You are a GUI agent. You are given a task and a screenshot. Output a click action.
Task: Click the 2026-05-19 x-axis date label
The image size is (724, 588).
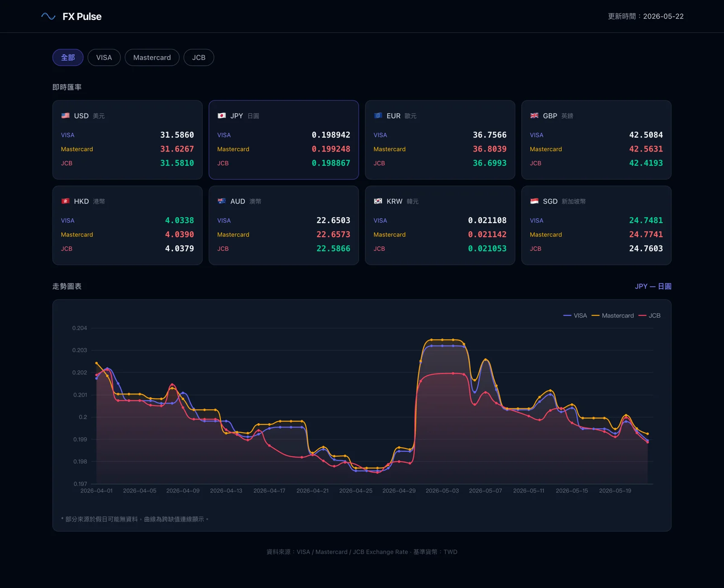[x=615, y=491]
